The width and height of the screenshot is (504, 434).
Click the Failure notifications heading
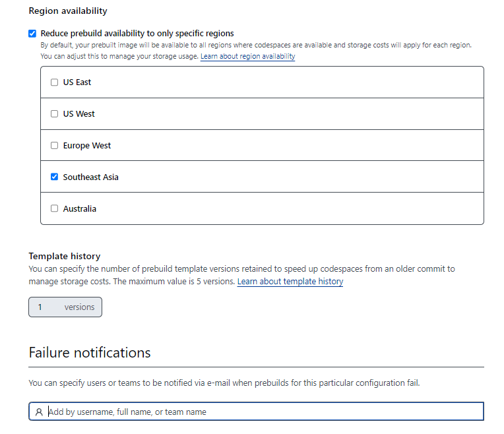[x=90, y=353]
